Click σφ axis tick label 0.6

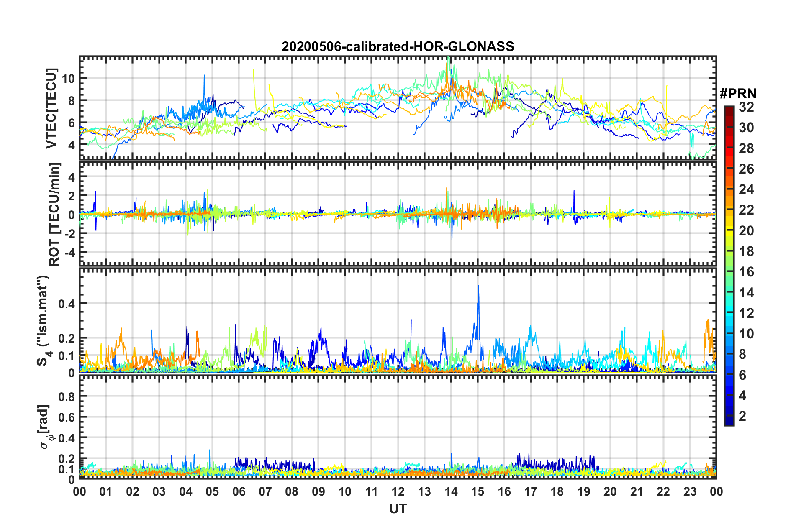(x=67, y=417)
